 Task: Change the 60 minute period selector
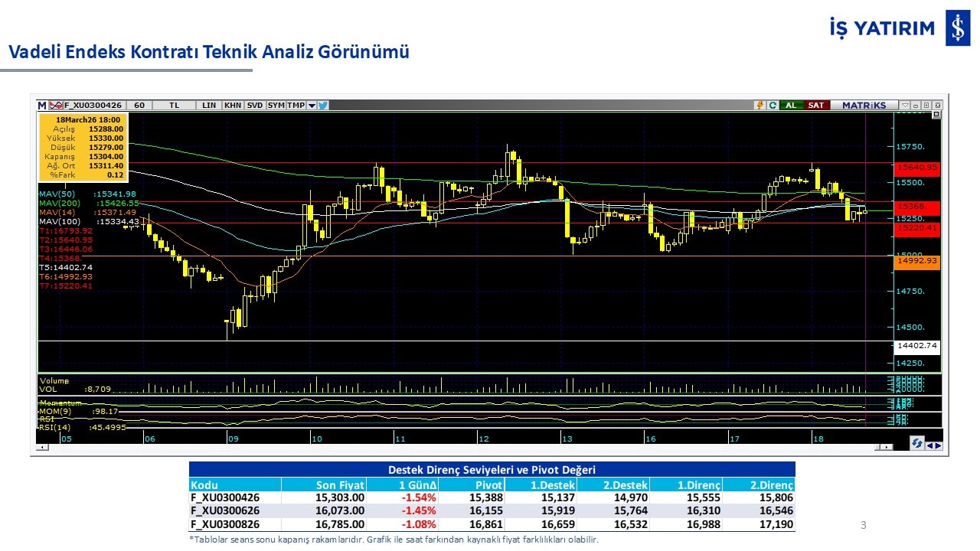(x=139, y=106)
